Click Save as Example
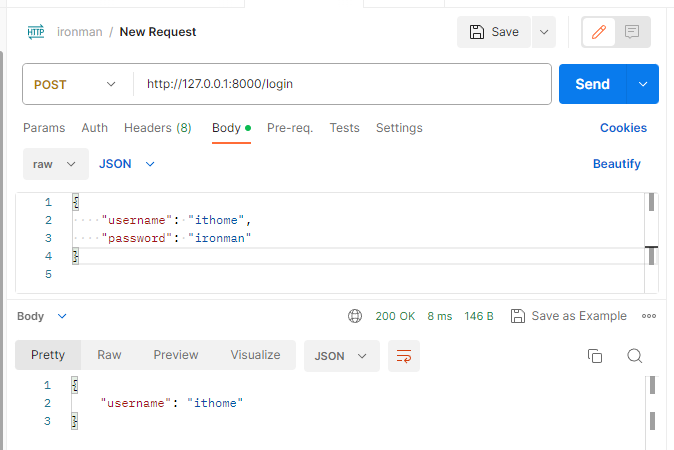Screen dimensions: 674x450 (x=569, y=316)
